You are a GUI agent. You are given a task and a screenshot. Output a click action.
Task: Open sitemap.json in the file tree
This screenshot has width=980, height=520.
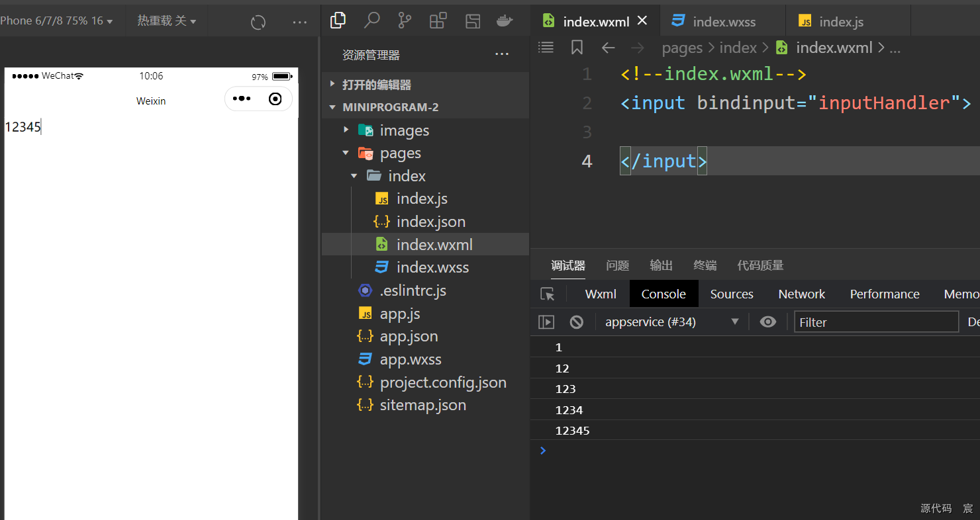[x=425, y=405]
